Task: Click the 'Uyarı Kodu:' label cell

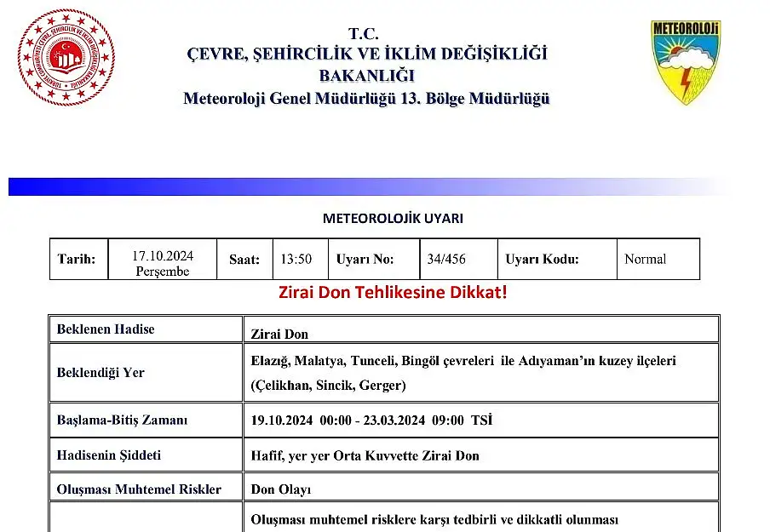Action: [542, 260]
